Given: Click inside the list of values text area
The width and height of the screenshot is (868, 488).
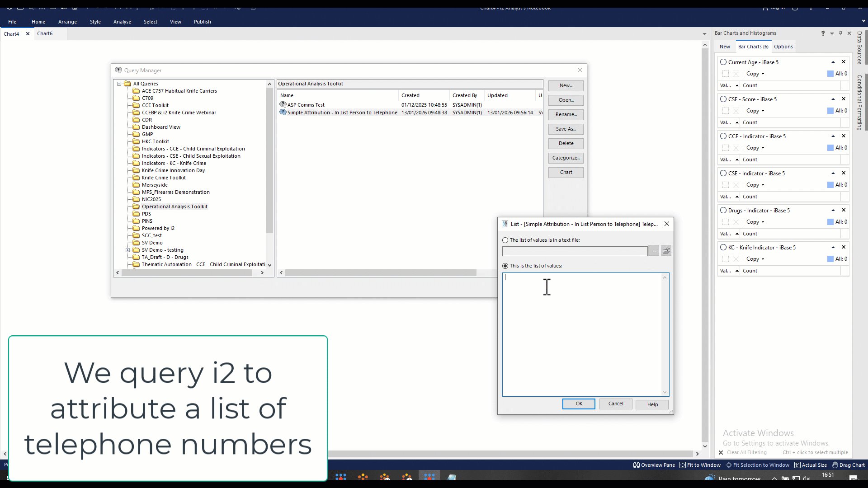Looking at the screenshot, I should pos(583,334).
